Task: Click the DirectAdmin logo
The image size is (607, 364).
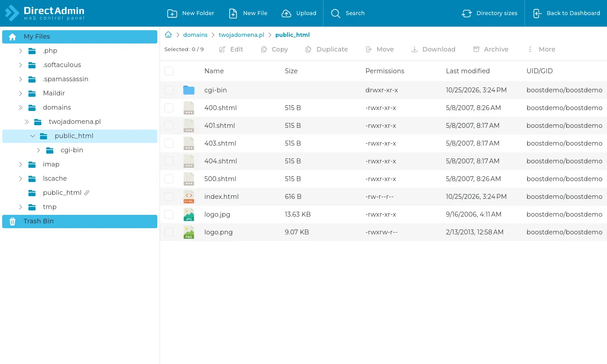Action: click(44, 13)
